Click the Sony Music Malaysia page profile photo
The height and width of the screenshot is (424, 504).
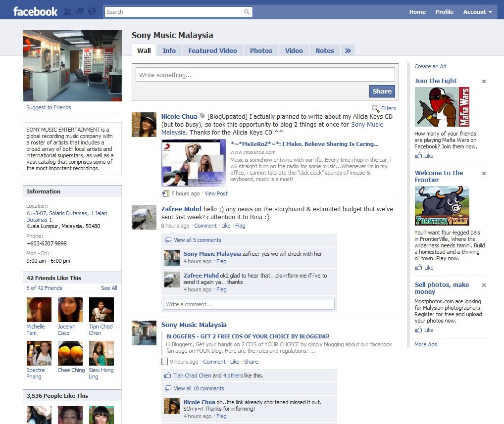[72, 65]
